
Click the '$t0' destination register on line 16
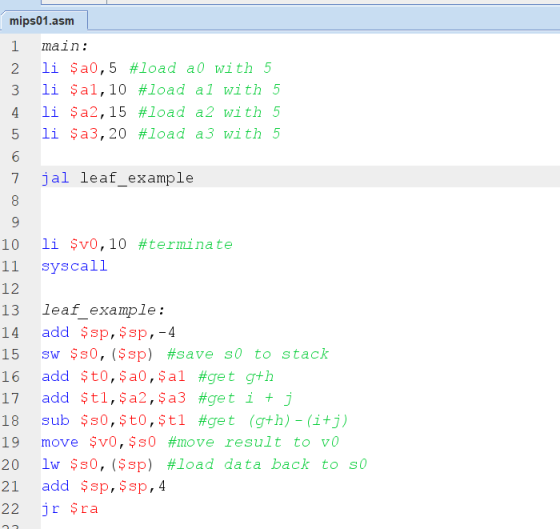tap(94, 376)
